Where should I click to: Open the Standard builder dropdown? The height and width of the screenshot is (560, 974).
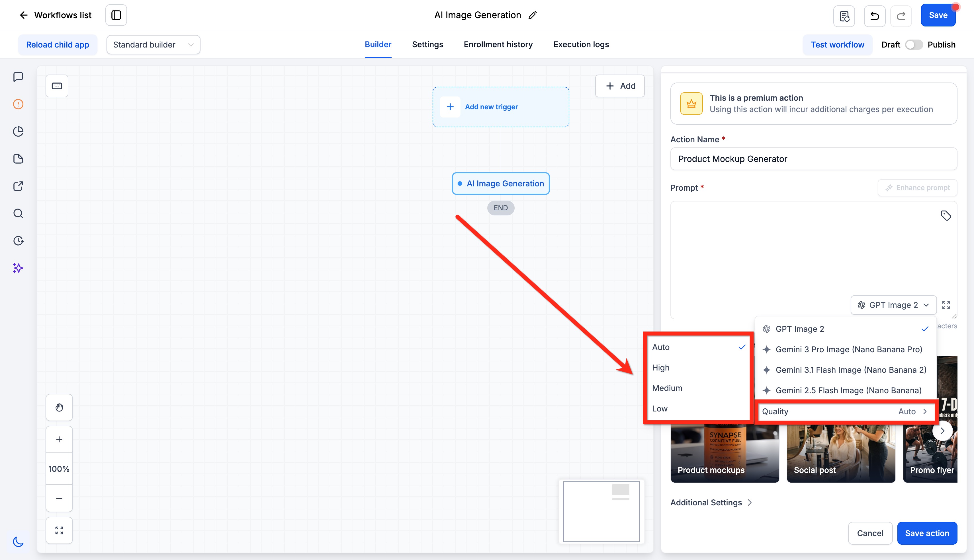point(153,45)
